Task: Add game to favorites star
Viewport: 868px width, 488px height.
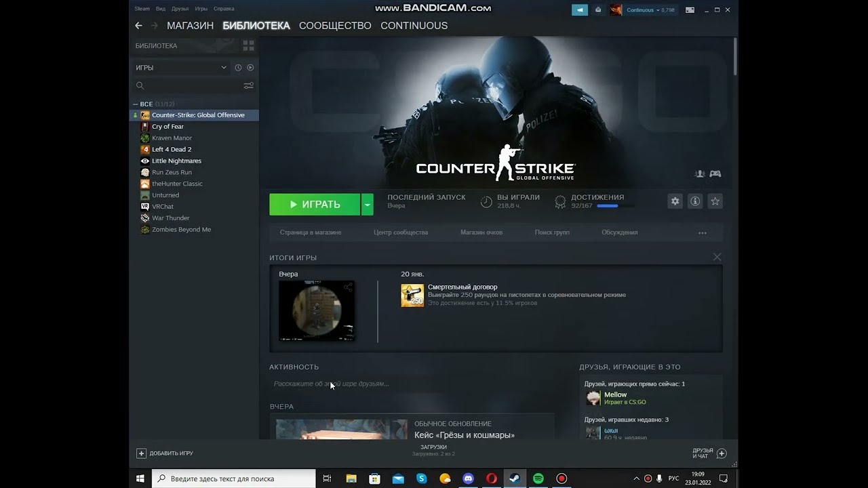Action: 715,201
